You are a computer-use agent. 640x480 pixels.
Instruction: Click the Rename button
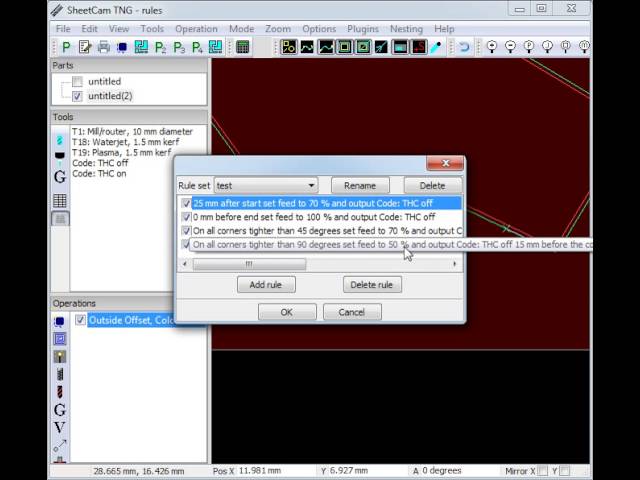[x=360, y=186]
